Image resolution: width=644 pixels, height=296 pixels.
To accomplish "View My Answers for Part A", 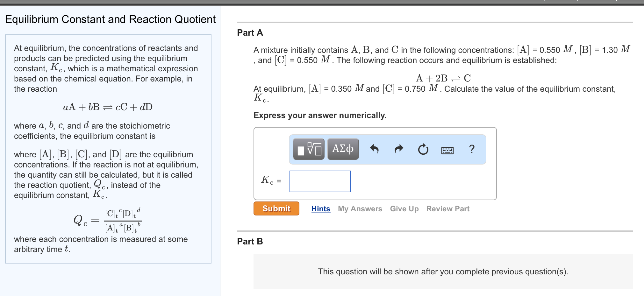I will point(360,209).
